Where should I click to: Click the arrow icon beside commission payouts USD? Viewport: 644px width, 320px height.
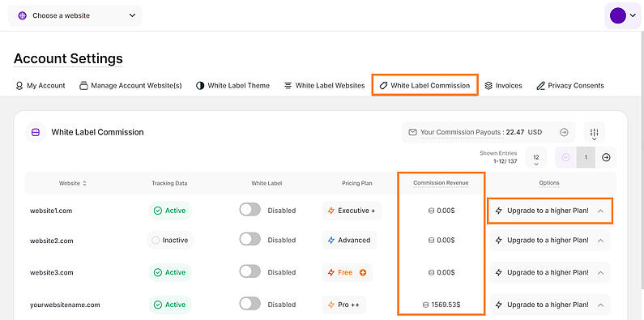point(564,132)
